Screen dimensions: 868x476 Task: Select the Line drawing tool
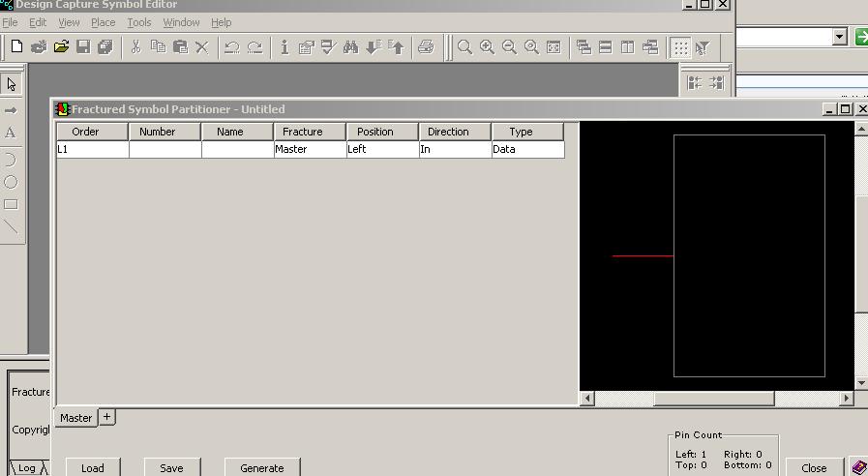point(11,226)
